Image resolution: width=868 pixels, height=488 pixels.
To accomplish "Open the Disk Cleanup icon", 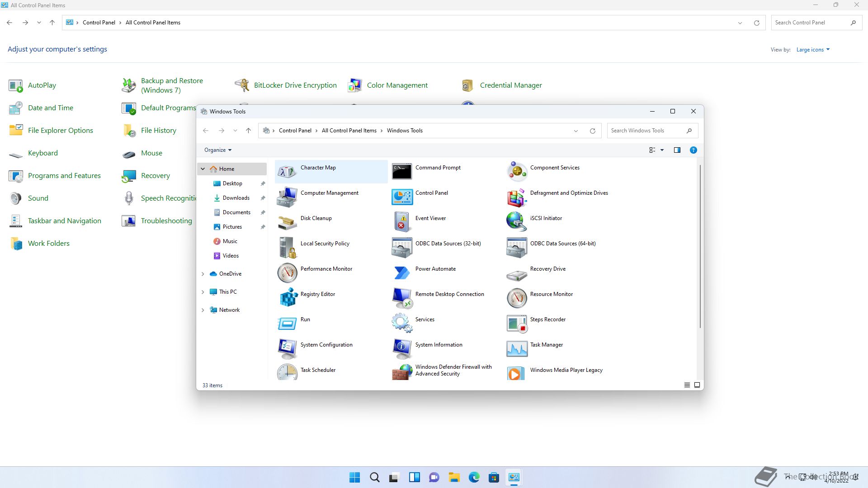I will click(287, 222).
